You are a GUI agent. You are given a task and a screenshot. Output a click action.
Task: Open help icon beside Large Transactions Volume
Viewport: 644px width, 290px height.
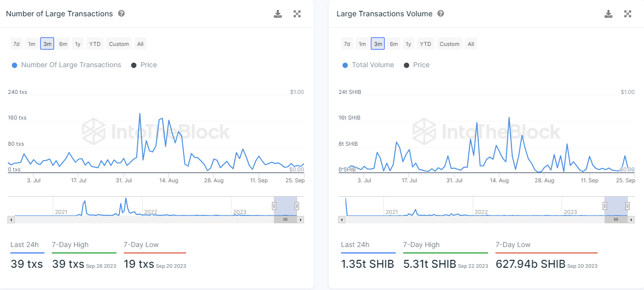pos(441,13)
